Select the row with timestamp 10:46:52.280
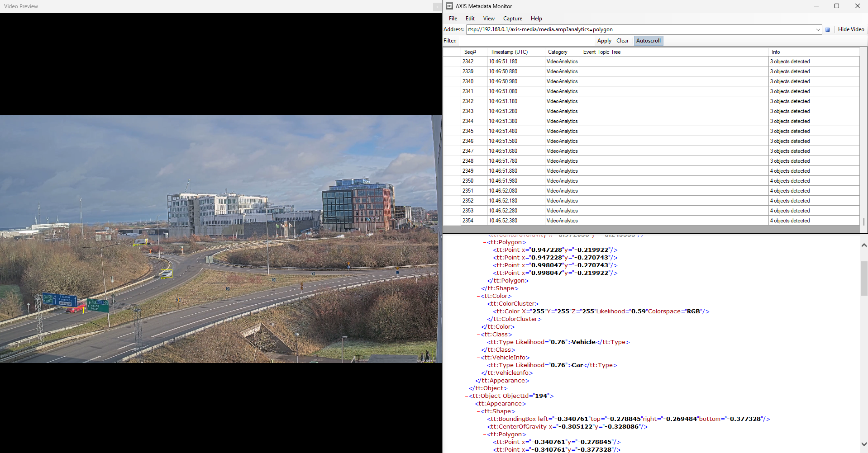Viewport: 868px width, 453px height. pos(651,211)
